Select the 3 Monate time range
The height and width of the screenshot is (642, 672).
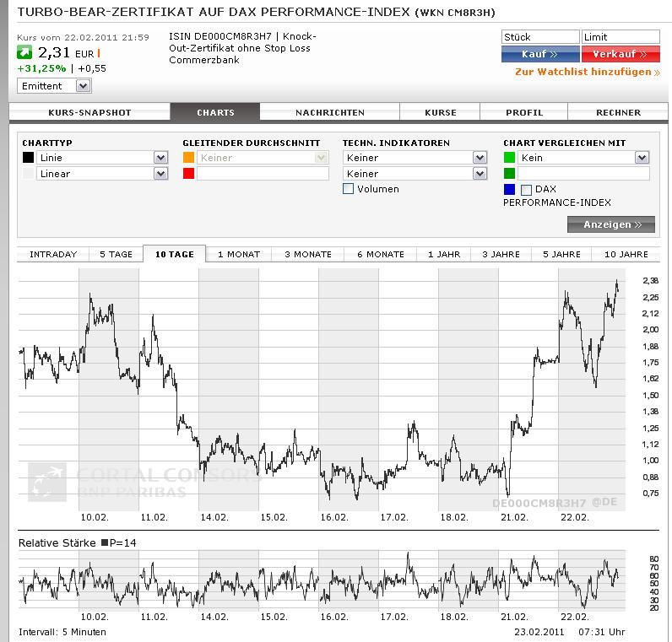pyautogui.click(x=307, y=255)
